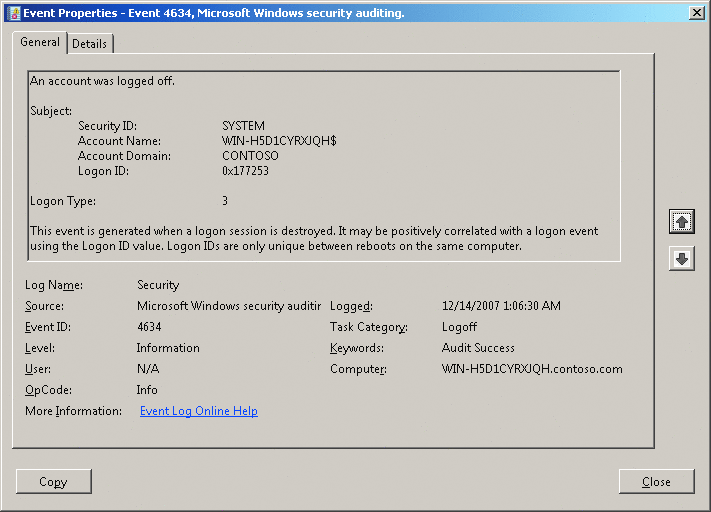Image resolution: width=711 pixels, height=512 pixels.
Task: Go to the next event with the down arrow
Action: pos(682,259)
